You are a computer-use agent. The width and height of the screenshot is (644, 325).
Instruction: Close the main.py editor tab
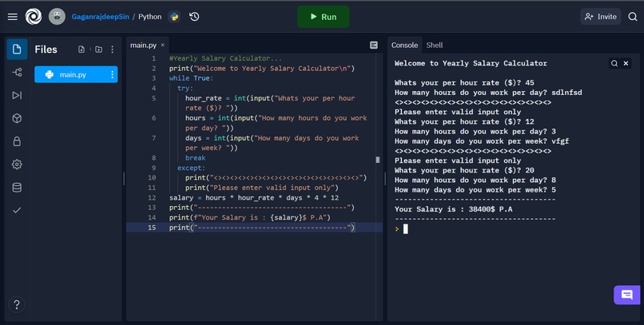[163, 46]
